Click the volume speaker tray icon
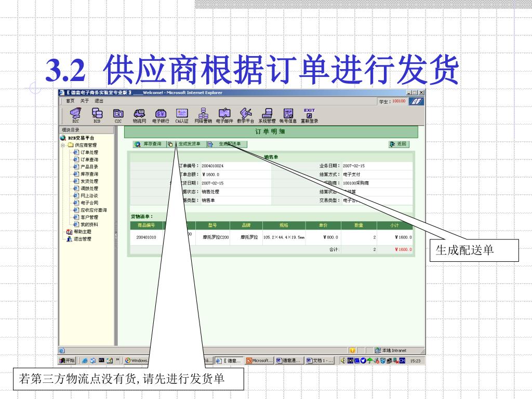Viewport: 532px width, 399px height. click(x=343, y=361)
